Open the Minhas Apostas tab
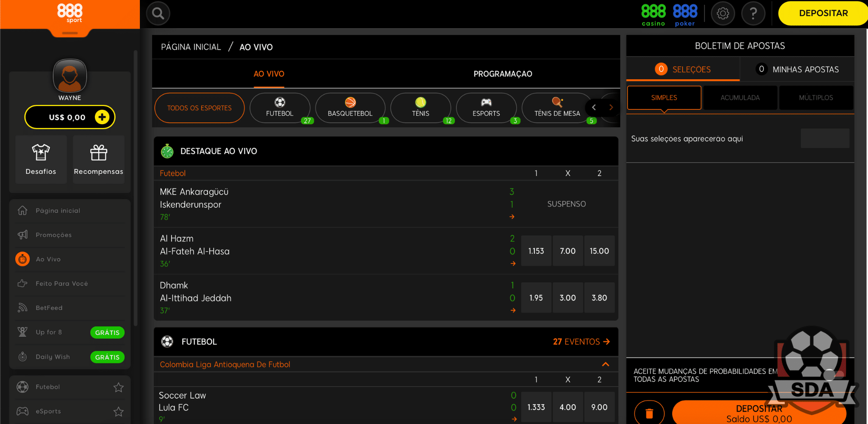The image size is (868, 424). 797,69
